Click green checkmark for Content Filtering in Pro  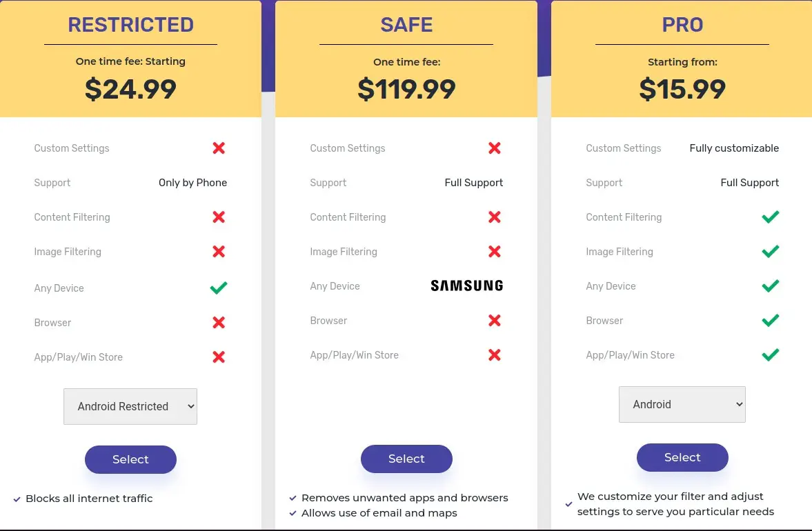770,217
